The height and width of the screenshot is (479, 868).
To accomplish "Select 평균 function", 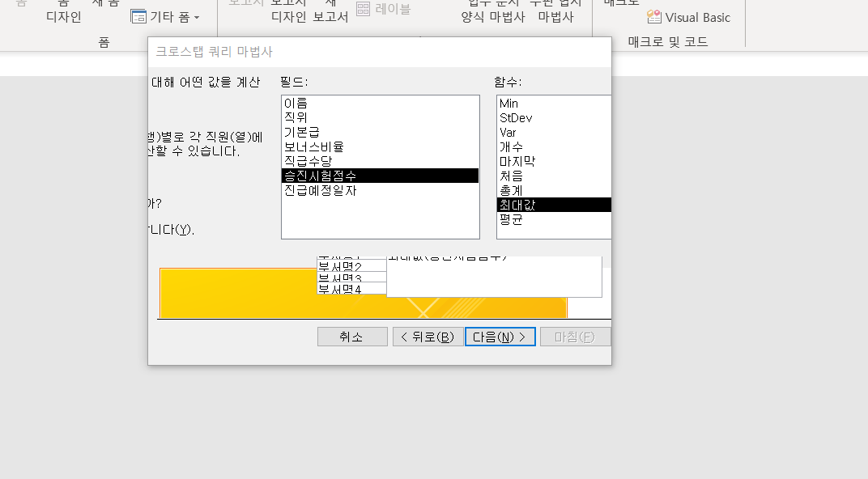I will (x=511, y=219).
